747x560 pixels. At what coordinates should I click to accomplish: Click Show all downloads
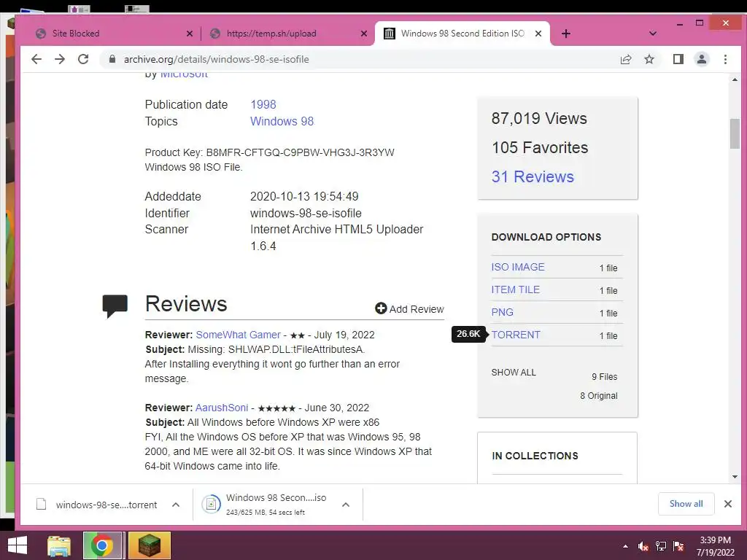pyautogui.click(x=686, y=504)
